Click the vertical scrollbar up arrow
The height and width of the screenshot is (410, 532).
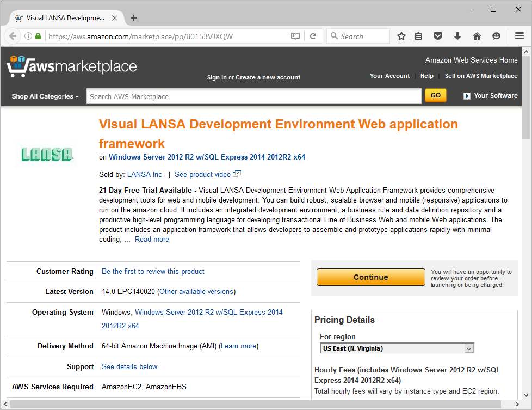(526, 52)
